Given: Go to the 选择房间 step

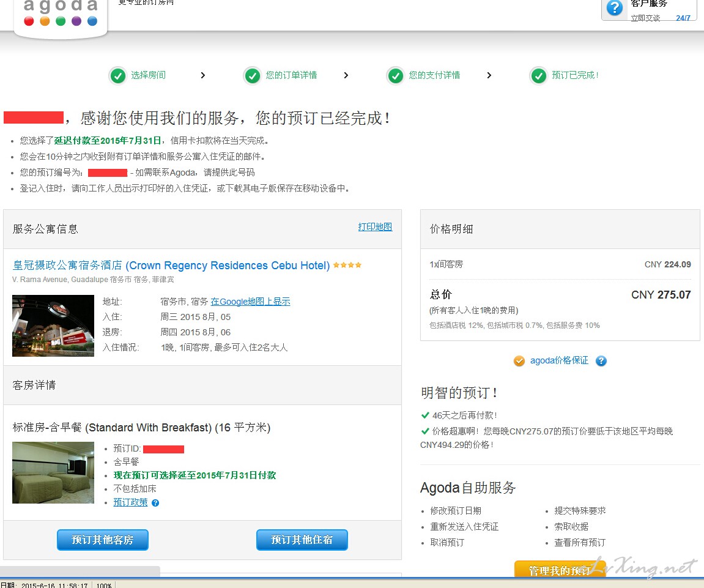Looking at the screenshot, I should pyautogui.click(x=148, y=75).
